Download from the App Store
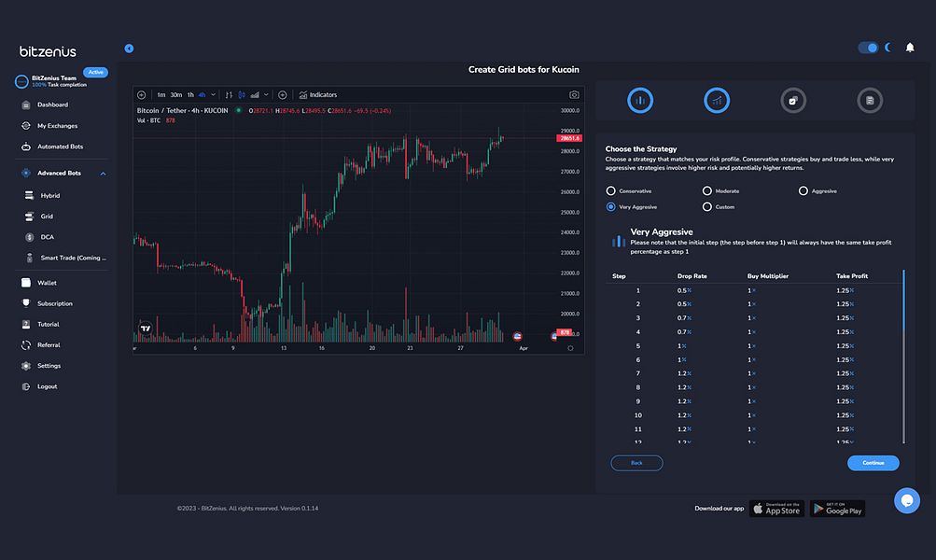The height and width of the screenshot is (560, 936). click(x=776, y=509)
